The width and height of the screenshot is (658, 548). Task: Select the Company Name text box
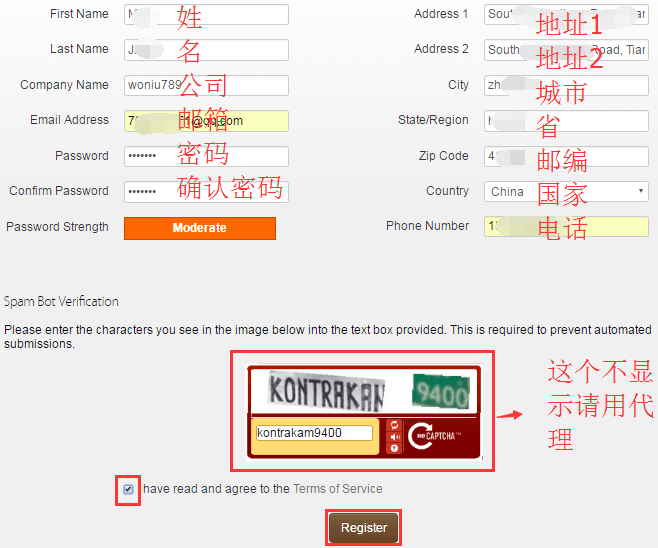pos(206,86)
